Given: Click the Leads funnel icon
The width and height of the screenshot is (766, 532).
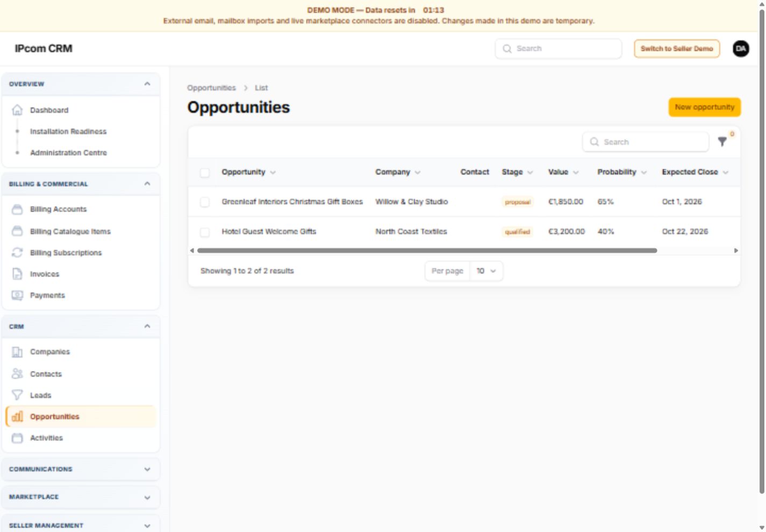Looking at the screenshot, I should coord(17,395).
